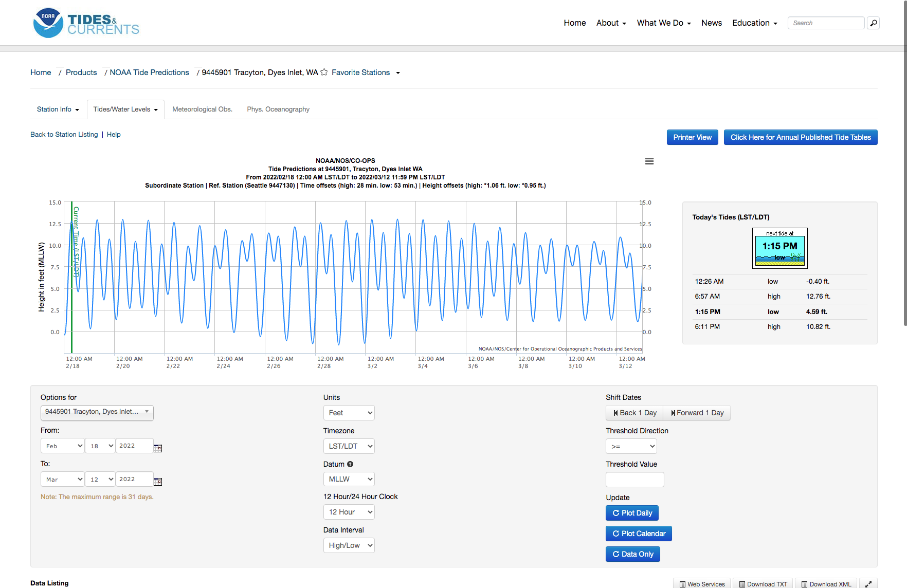The image size is (907, 588).
Task: Click the bold 1:15 PM low tide row
Action: 780,312
